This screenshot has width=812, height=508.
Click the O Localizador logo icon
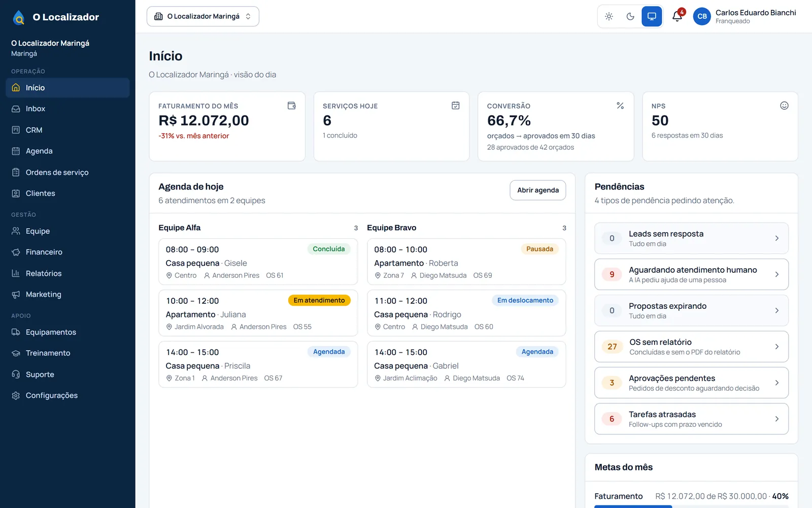click(x=19, y=17)
